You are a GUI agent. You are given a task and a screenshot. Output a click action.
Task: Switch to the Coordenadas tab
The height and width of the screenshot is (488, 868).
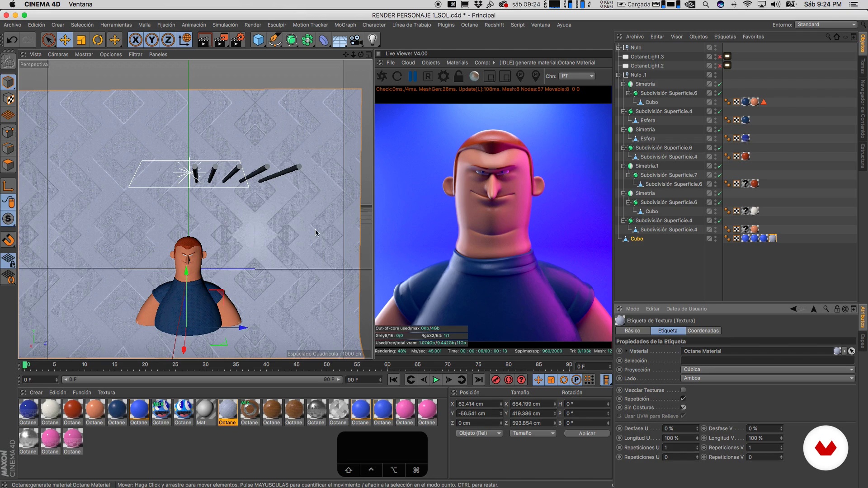[703, 331]
